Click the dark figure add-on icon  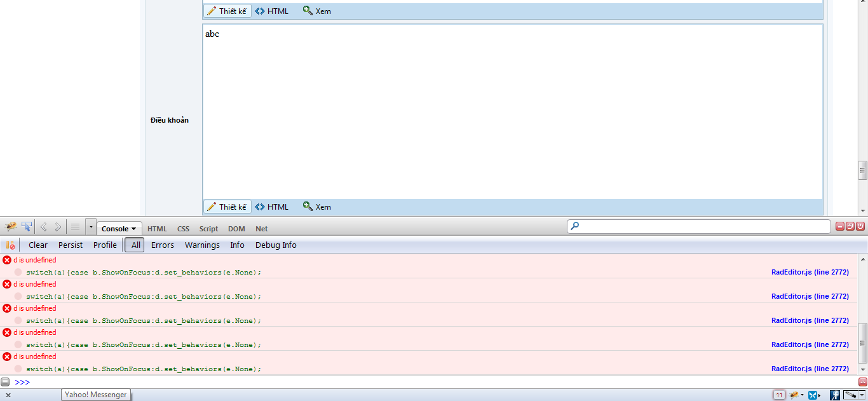(x=835, y=395)
